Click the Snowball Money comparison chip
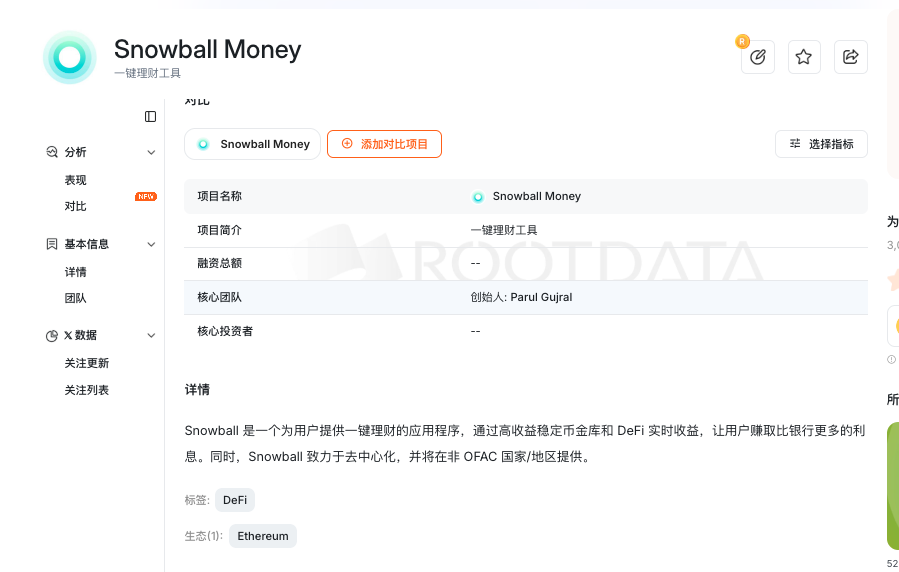899x572 pixels. coord(252,144)
